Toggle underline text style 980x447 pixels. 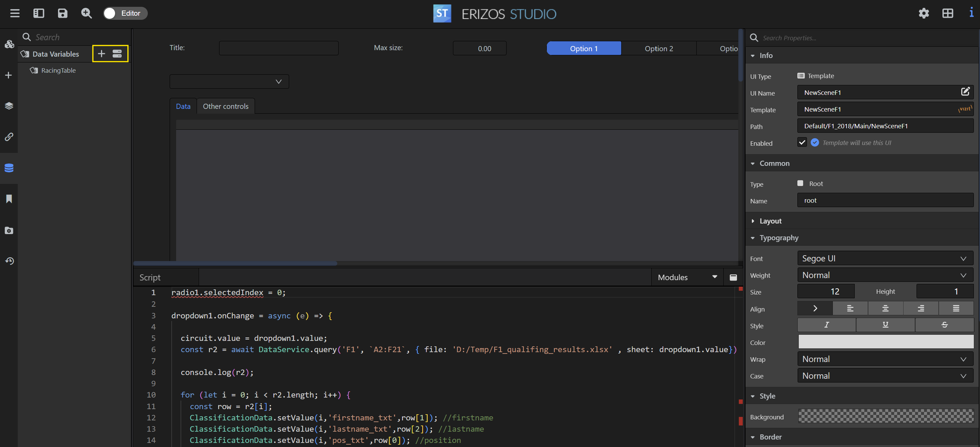click(x=886, y=325)
